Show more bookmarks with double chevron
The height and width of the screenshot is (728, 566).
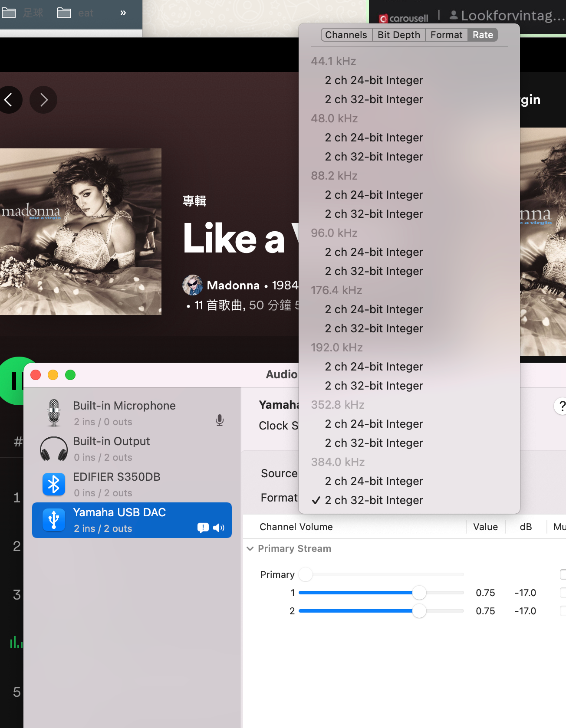pos(123,13)
